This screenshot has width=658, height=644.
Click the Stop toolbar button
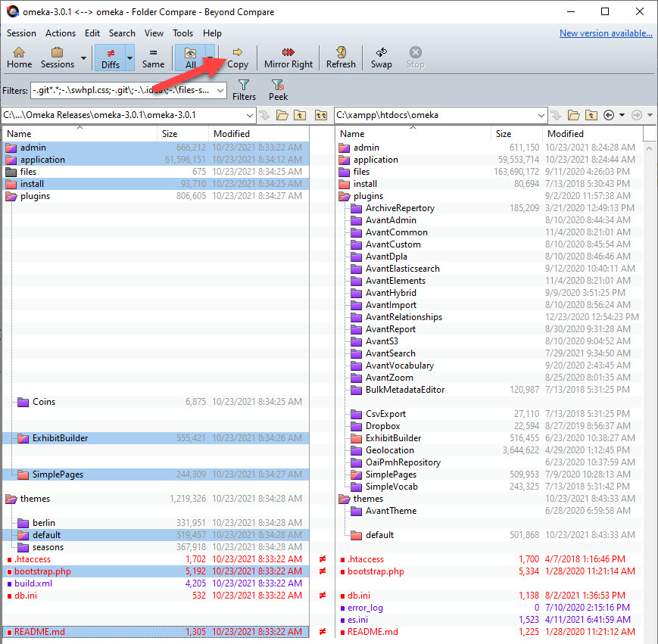pyautogui.click(x=416, y=58)
